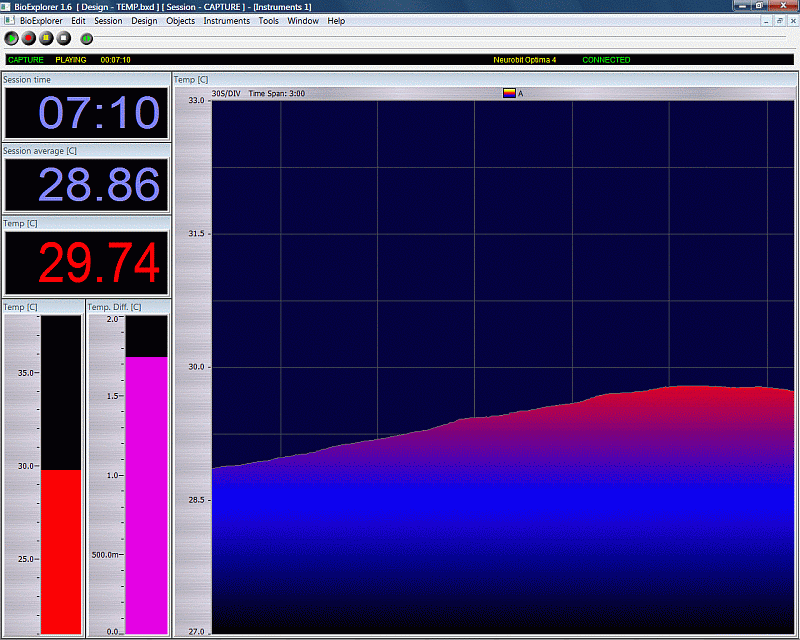Click the BioExplorer title bar app icon
This screenshot has height=640, width=800.
point(6,7)
